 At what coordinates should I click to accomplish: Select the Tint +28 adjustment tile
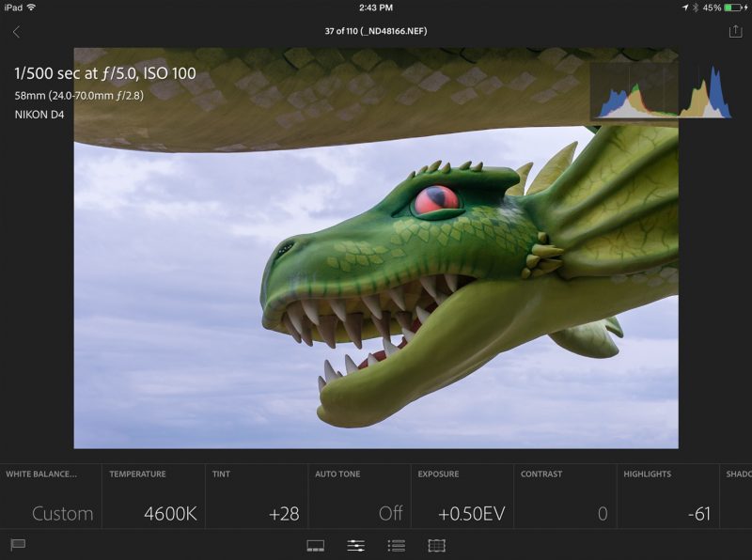[x=256, y=496]
